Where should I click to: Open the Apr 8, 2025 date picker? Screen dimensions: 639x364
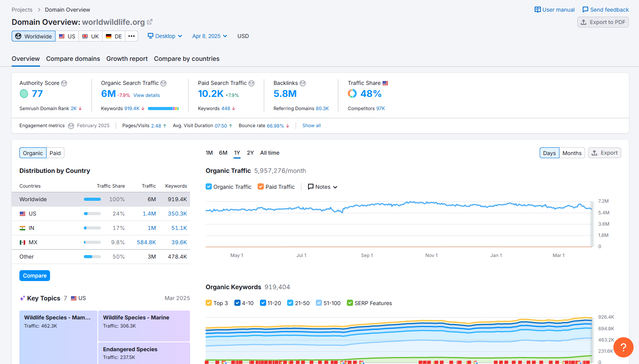click(x=209, y=36)
